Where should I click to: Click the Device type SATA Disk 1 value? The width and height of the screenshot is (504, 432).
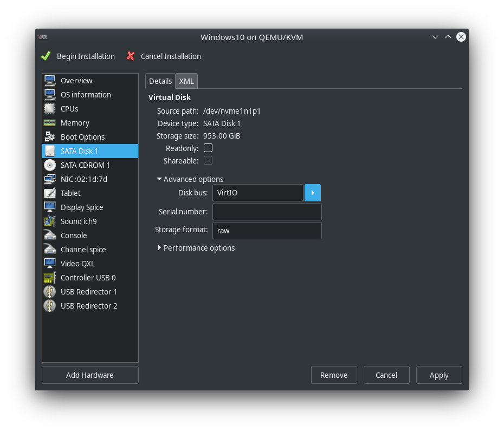pos(222,123)
